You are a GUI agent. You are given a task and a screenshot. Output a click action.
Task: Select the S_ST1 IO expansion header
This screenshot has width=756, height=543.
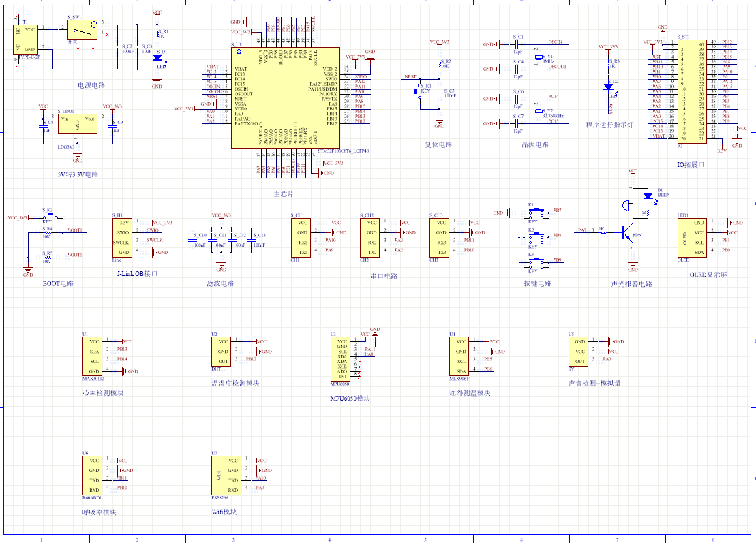(x=692, y=91)
